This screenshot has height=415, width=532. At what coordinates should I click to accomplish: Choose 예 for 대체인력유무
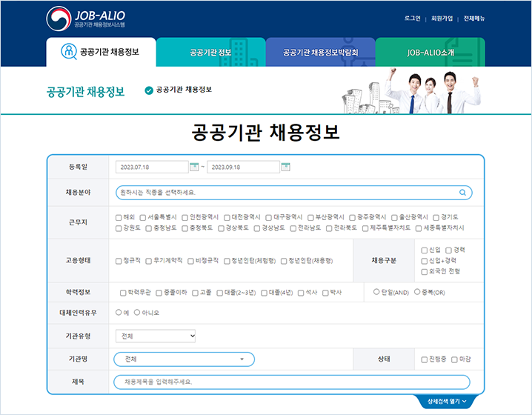click(119, 313)
